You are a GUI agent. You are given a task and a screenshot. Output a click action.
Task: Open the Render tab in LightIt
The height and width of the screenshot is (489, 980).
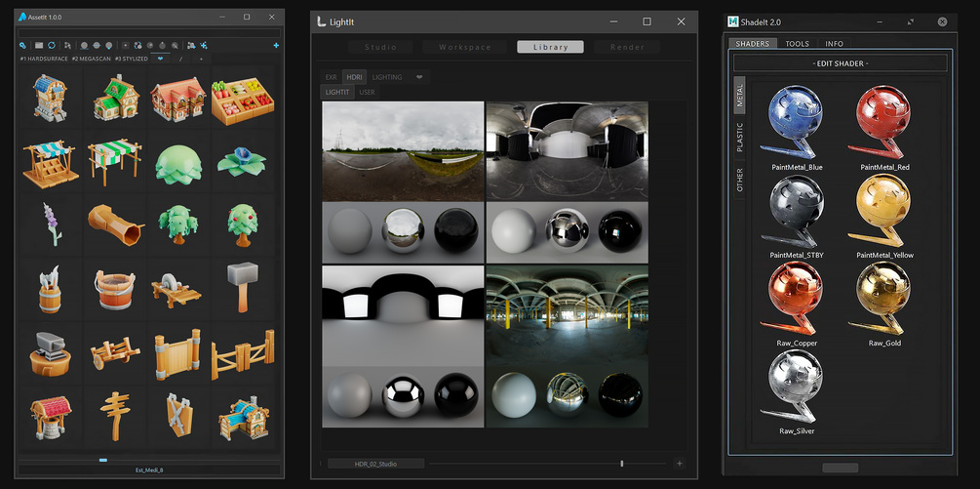coord(627,47)
